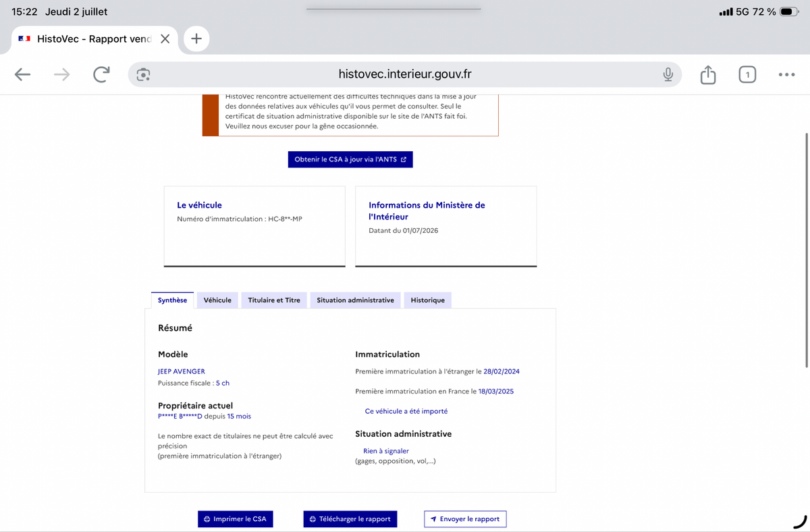
Task: Tap the histovec.interieur.gouv.fr address field
Action: 405,74
